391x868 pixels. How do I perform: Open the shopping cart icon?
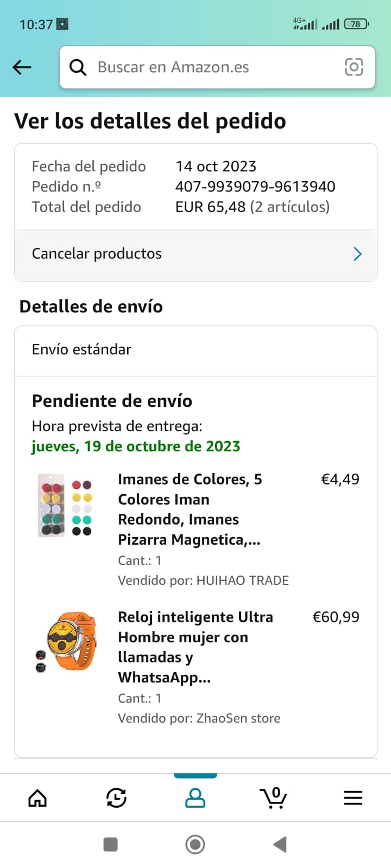(x=274, y=798)
